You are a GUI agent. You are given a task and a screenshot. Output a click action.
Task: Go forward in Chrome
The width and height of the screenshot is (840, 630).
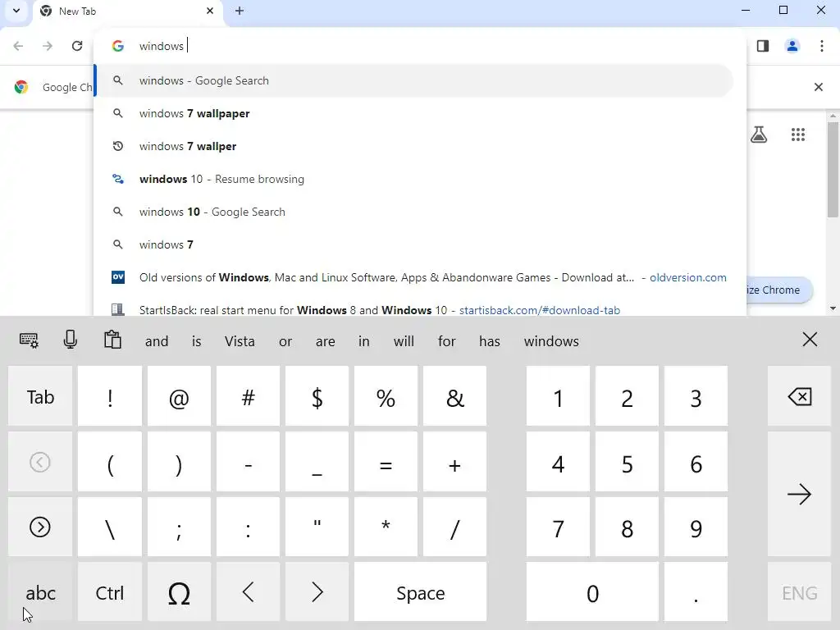(48, 46)
